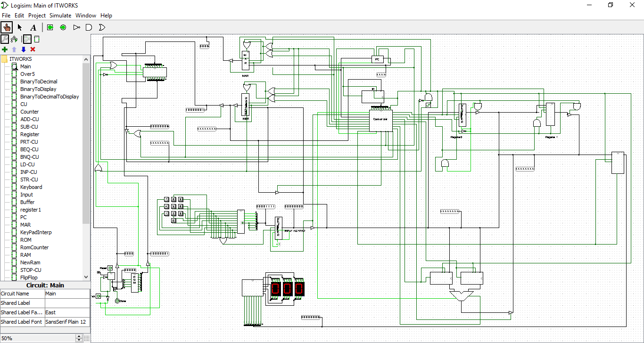Select the PRT-CU circuit
The width and height of the screenshot is (644, 343).
pyautogui.click(x=29, y=142)
